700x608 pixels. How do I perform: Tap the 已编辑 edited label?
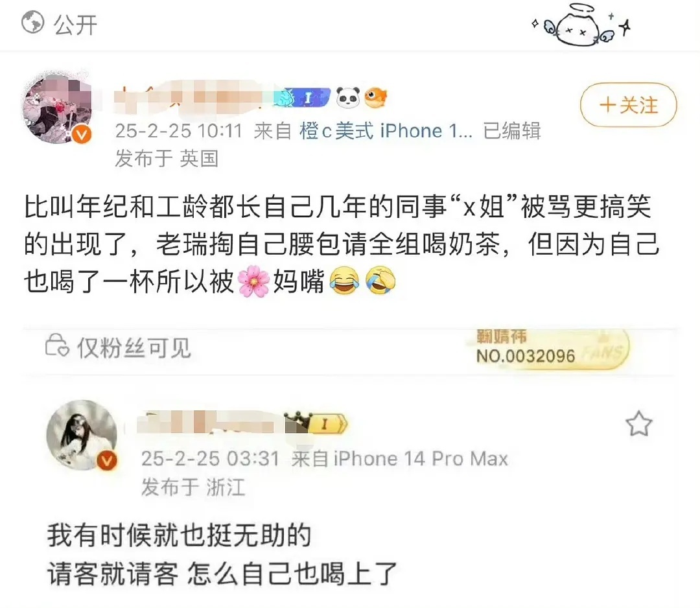512,131
